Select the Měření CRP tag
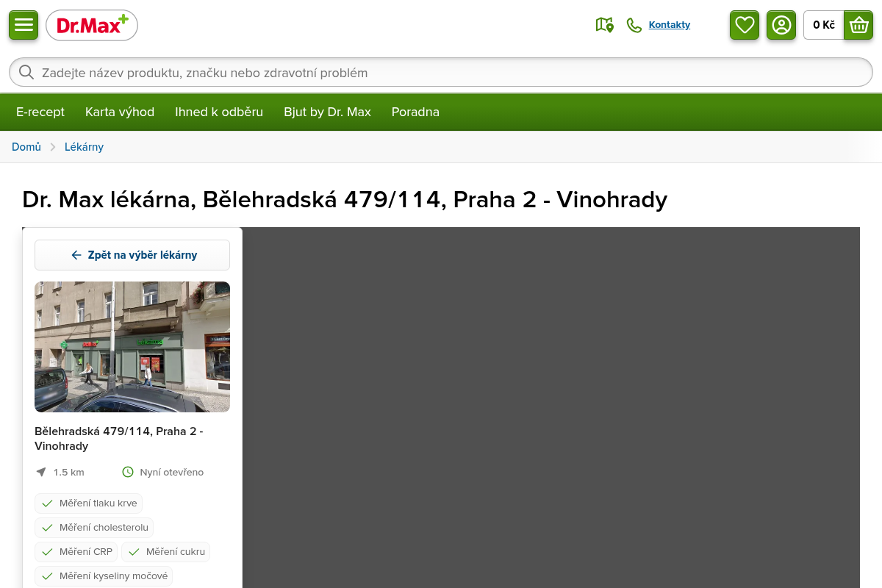 [x=76, y=552]
